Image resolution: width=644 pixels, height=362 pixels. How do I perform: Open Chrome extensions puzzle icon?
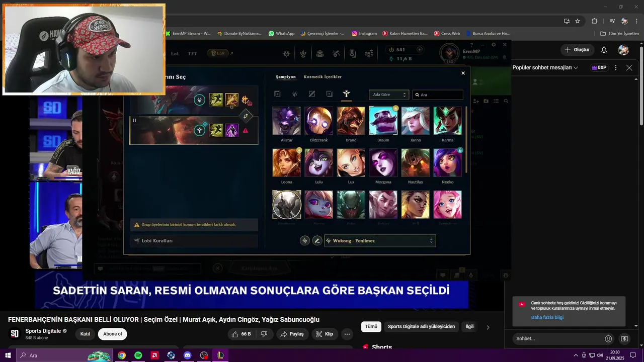point(594,21)
